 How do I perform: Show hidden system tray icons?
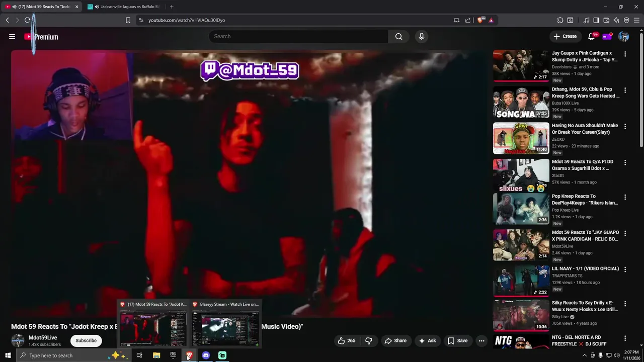584,355
